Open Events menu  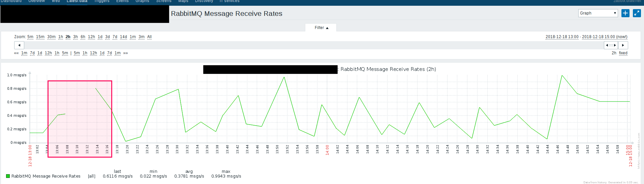[x=122, y=1]
